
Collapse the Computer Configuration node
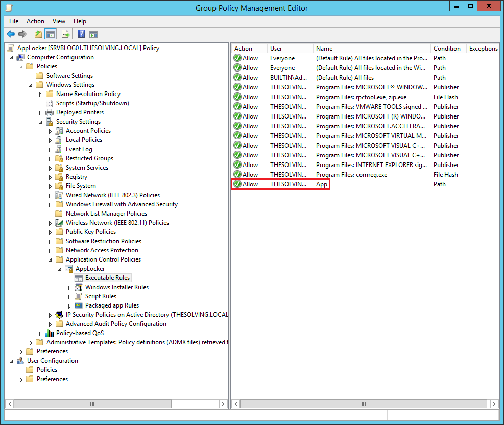click(12, 58)
